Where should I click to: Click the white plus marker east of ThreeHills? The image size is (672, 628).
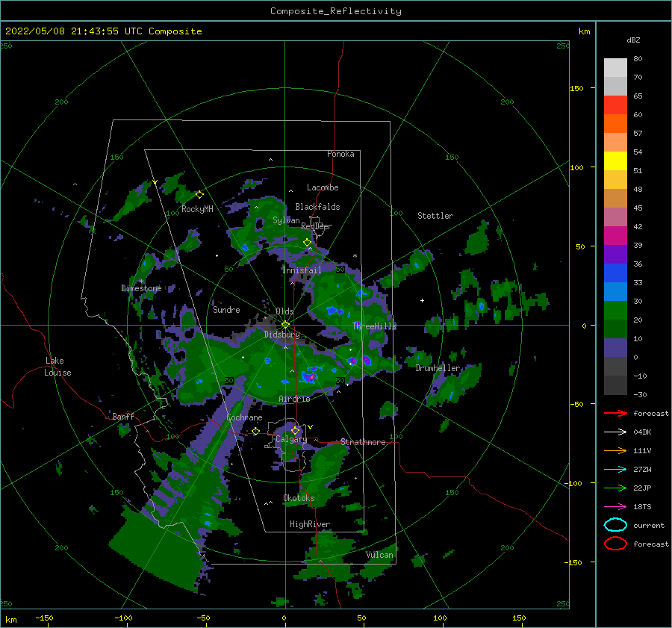pos(422,300)
